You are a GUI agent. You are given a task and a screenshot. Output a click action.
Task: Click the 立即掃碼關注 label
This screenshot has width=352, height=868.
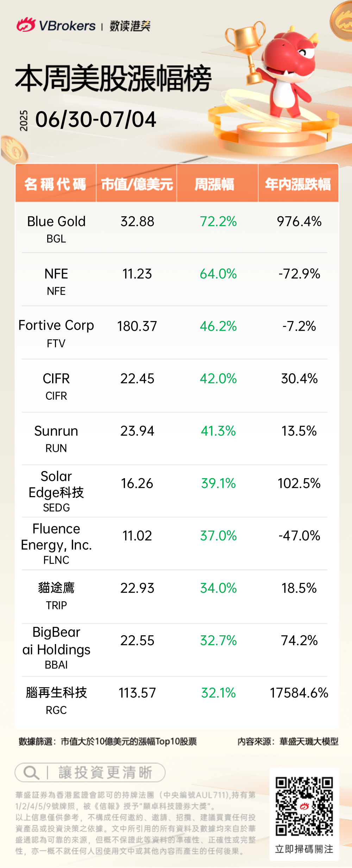coord(304,849)
